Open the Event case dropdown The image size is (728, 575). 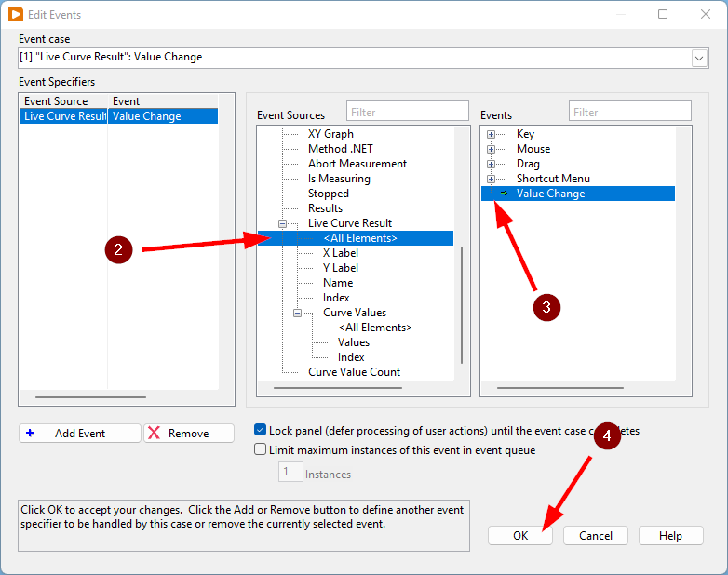(699, 58)
